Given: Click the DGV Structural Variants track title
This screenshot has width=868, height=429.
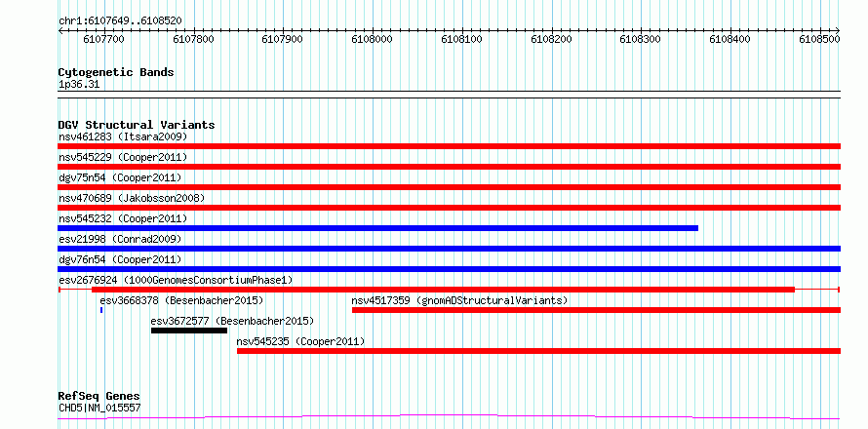Looking at the screenshot, I should click(137, 125).
